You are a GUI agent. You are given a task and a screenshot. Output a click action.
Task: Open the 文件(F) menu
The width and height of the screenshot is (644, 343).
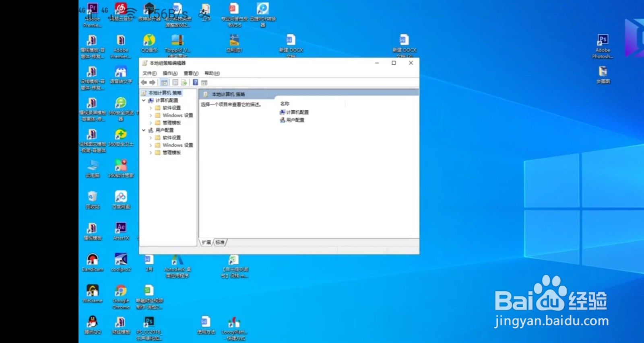tap(149, 73)
